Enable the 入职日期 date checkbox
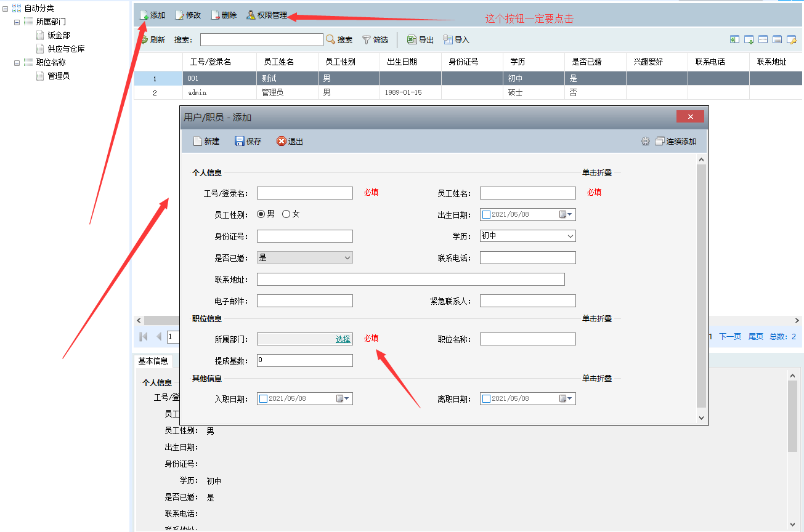The image size is (804, 532). point(264,399)
